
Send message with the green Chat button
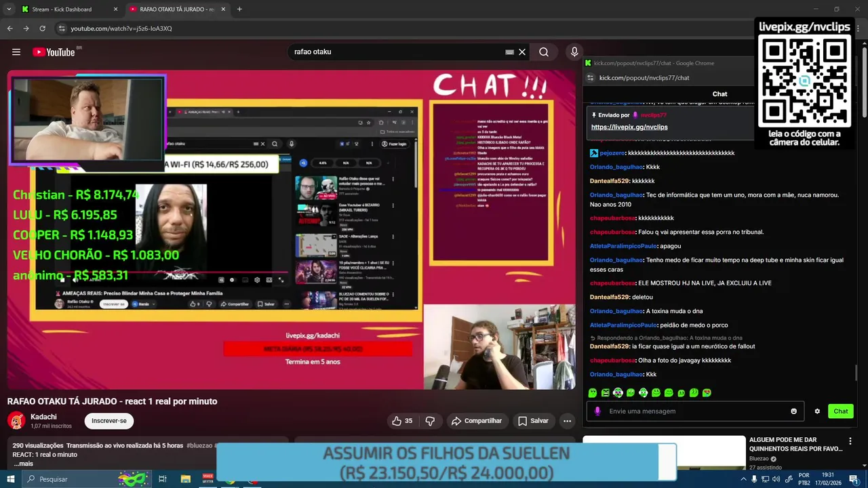[x=841, y=411]
